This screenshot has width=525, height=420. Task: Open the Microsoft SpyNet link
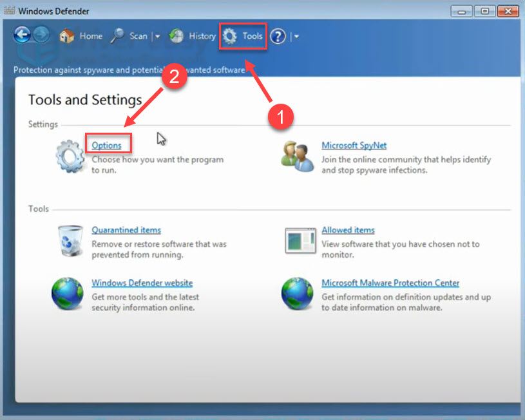point(354,146)
